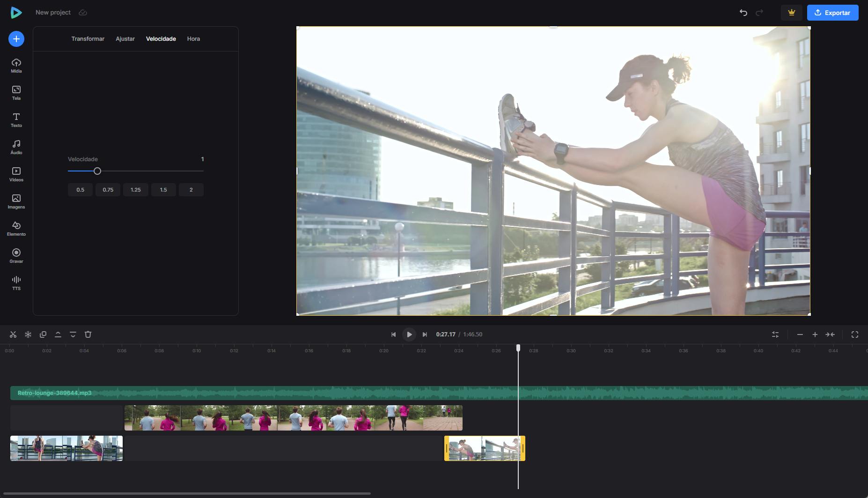Open the timeline settings sliders icon
Screen dimensions: 868x498
pos(775,334)
